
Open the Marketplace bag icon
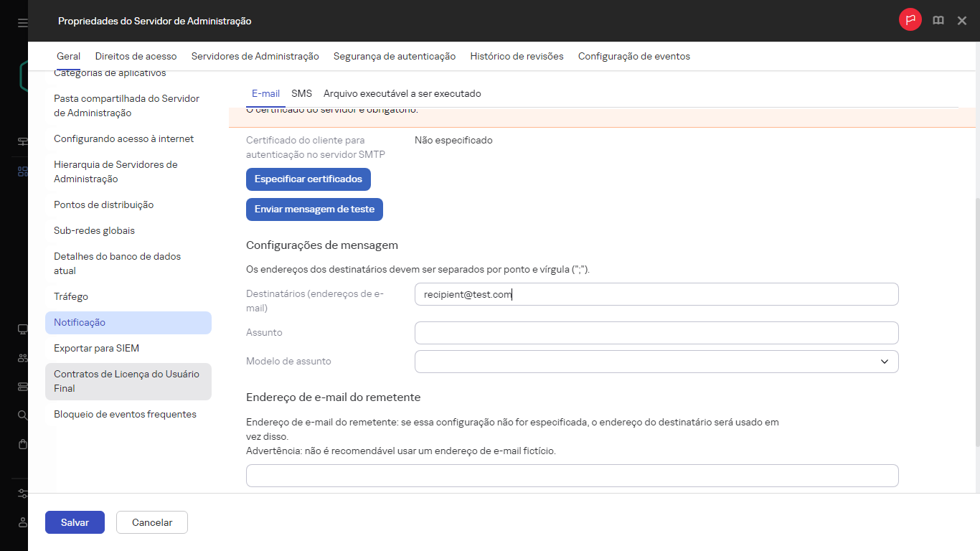click(x=21, y=444)
